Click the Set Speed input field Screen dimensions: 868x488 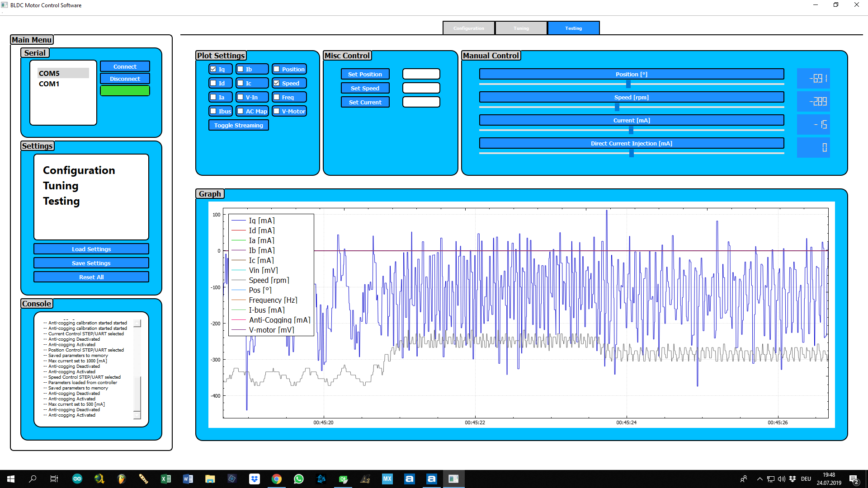click(x=421, y=88)
